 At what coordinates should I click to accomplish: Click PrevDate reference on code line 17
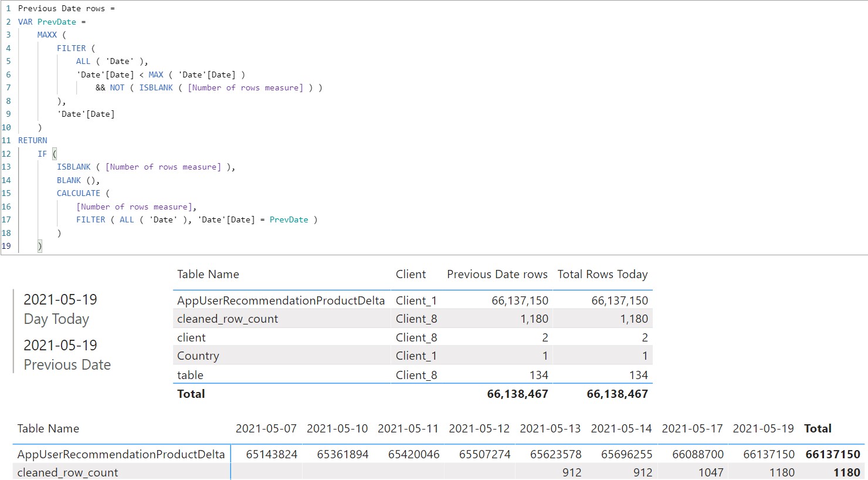289,219
